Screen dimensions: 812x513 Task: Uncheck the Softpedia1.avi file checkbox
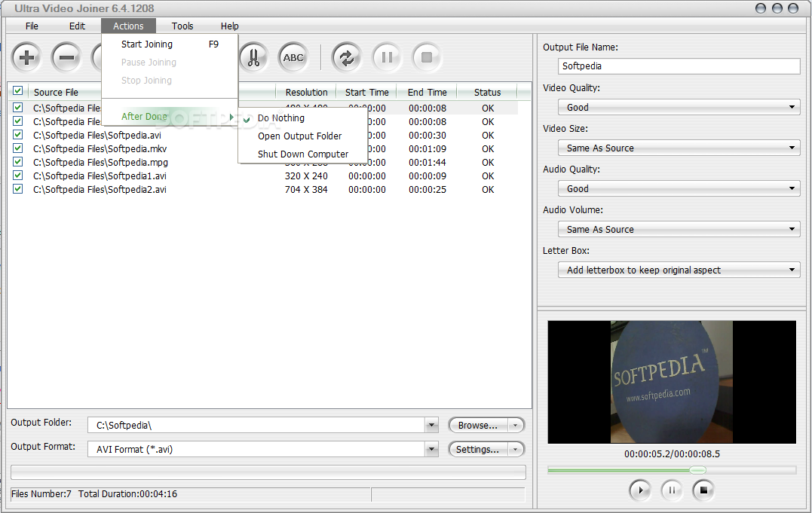tap(17, 176)
